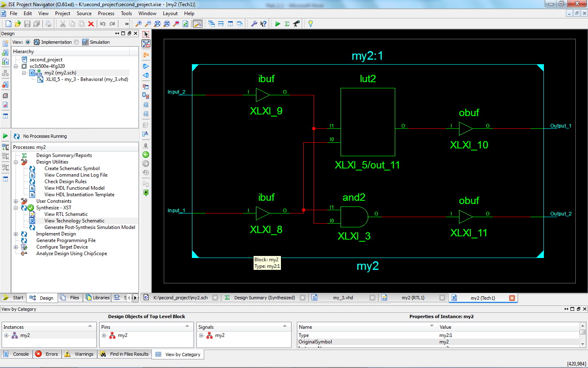Viewport: 588px width, 368px height.
Task: Expand the Implement Design process group
Action: [16, 234]
